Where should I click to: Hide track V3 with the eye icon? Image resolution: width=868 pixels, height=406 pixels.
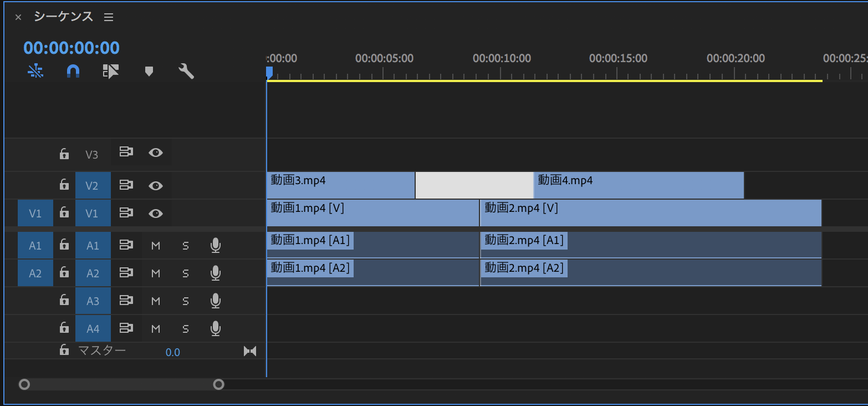(156, 153)
